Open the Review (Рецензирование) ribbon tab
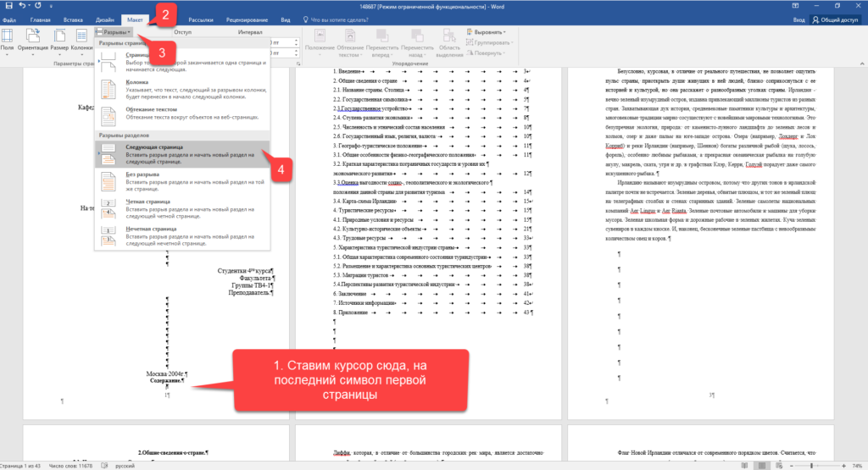 click(249, 18)
